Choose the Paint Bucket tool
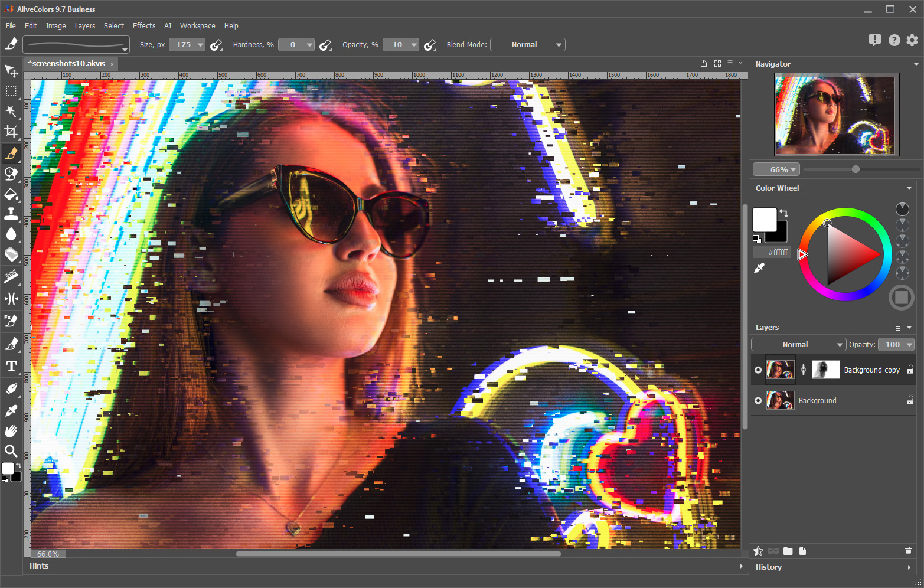The width and height of the screenshot is (924, 588). pyautogui.click(x=11, y=194)
